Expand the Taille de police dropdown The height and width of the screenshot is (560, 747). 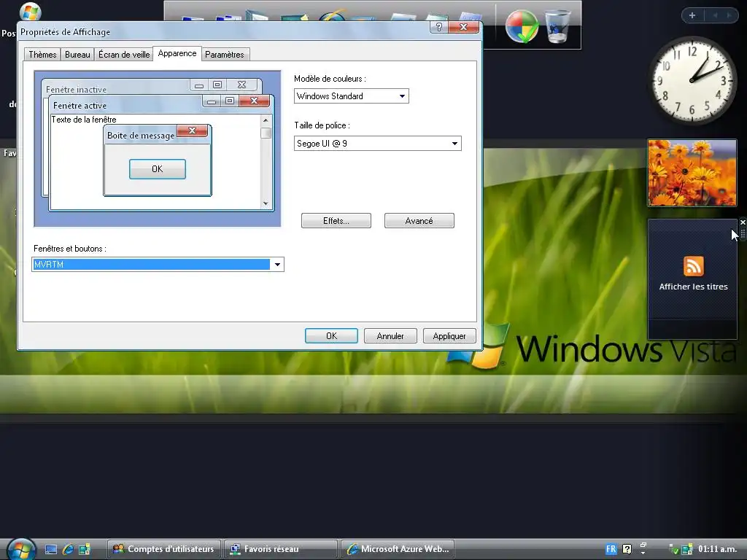454,144
